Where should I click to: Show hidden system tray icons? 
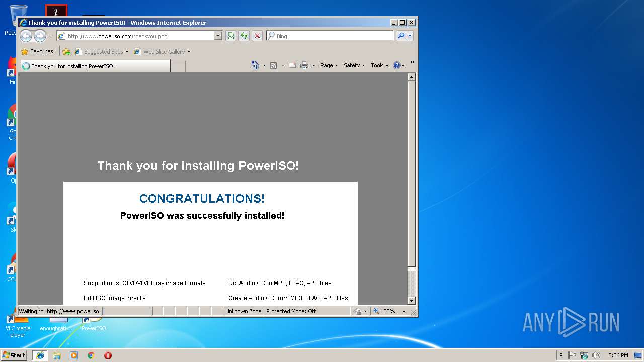(x=561, y=355)
